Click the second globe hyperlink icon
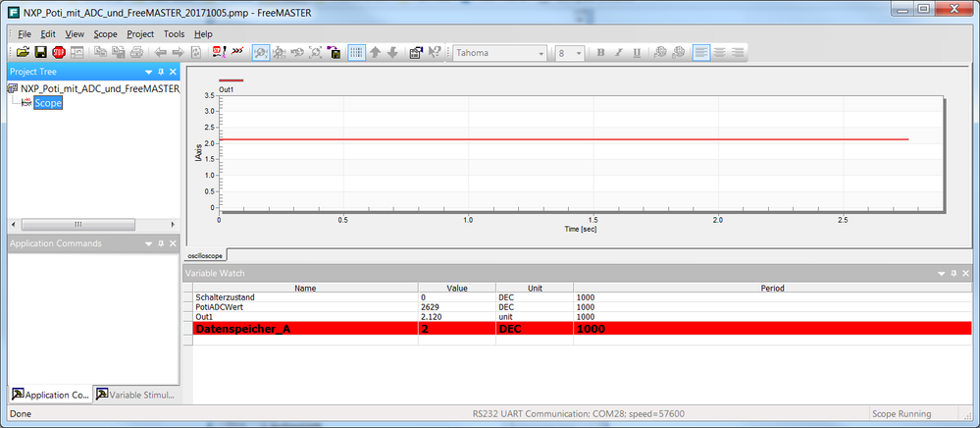 point(678,53)
